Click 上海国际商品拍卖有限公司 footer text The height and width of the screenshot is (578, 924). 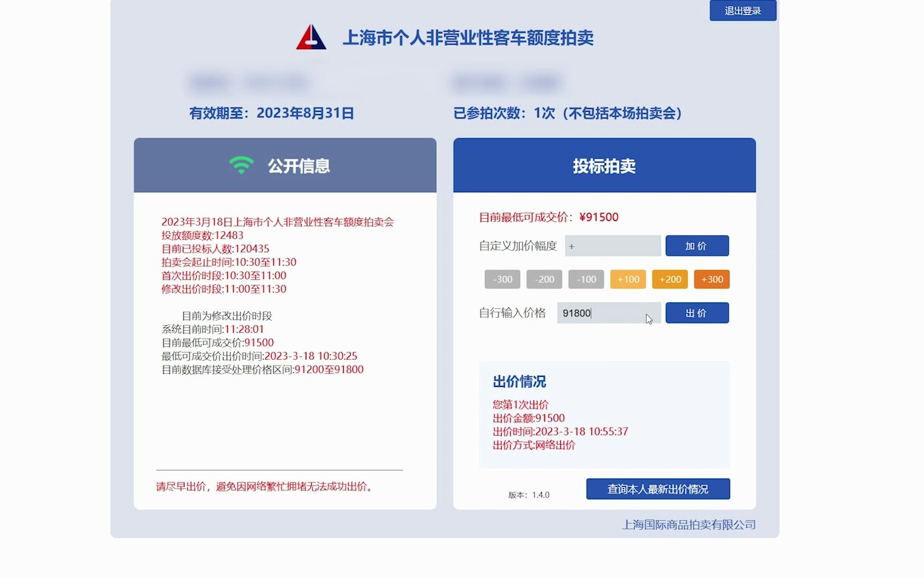689,525
